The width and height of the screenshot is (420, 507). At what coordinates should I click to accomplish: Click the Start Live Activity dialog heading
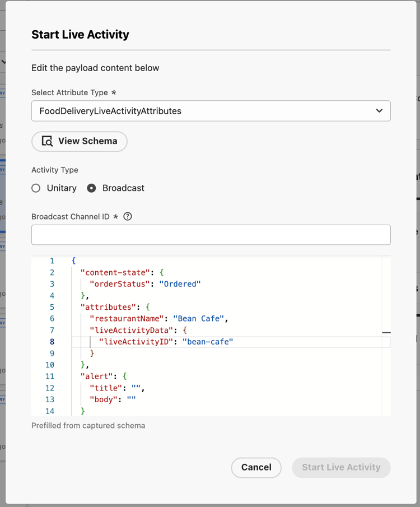tap(80, 35)
